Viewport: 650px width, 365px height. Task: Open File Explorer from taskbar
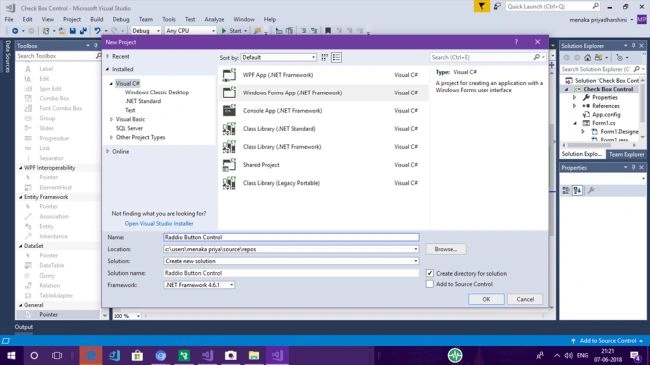click(254, 355)
